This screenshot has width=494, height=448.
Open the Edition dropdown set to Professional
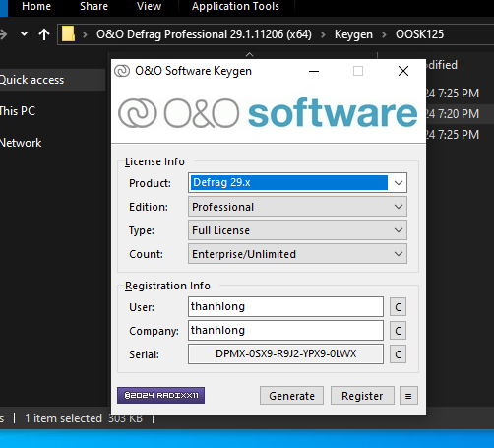click(x=297, y=207)
